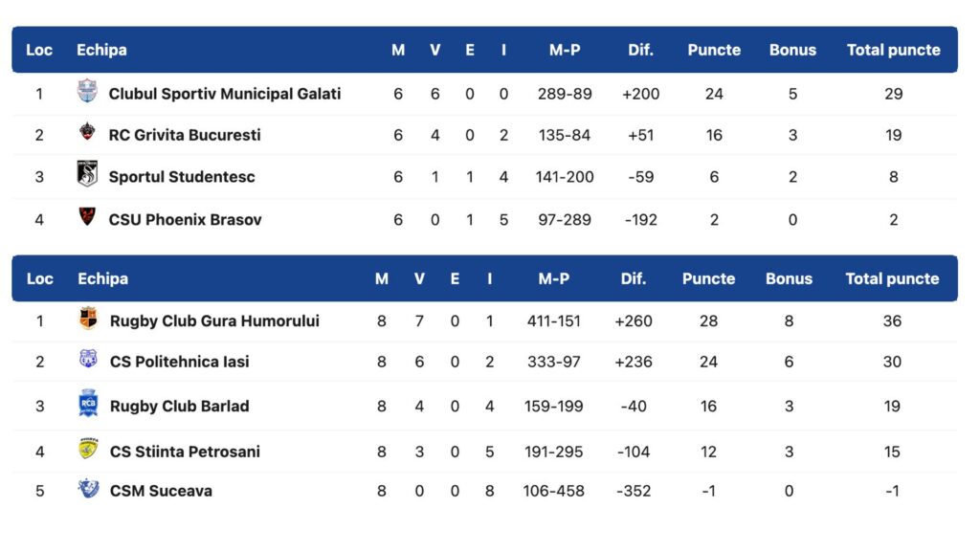Click the CSM Suceava team name
Image resolution: width=980 pixels, height=552 pixels.
click(x=161, y=491)
